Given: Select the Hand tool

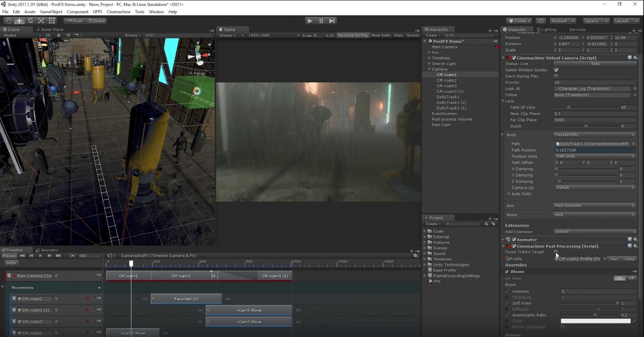Looking at the screenshot, I should point(9,21).
